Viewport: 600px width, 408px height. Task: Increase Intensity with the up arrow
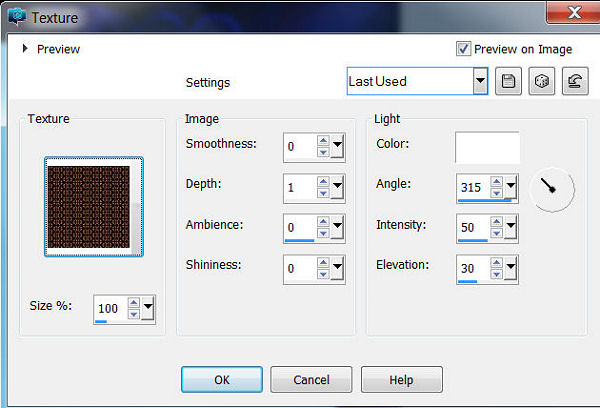click(497, 222)
